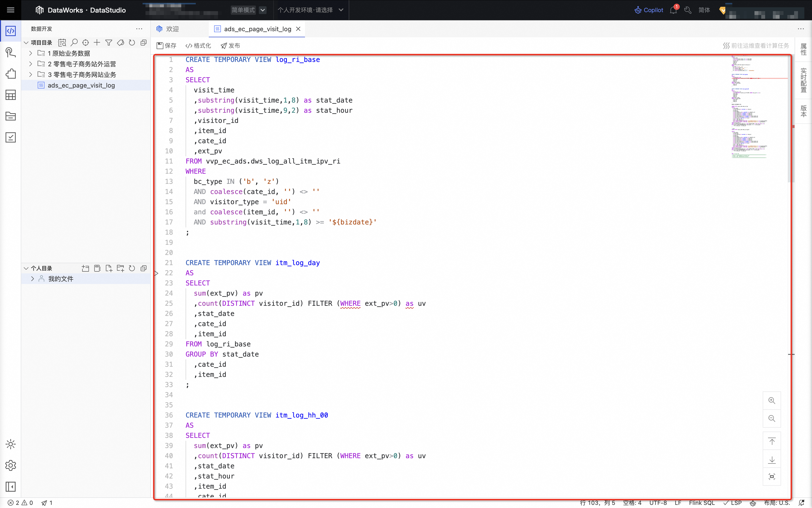Screen dimensions: 812x508
Task: Toggle the fold arrow at line 22
Action: 156,273
